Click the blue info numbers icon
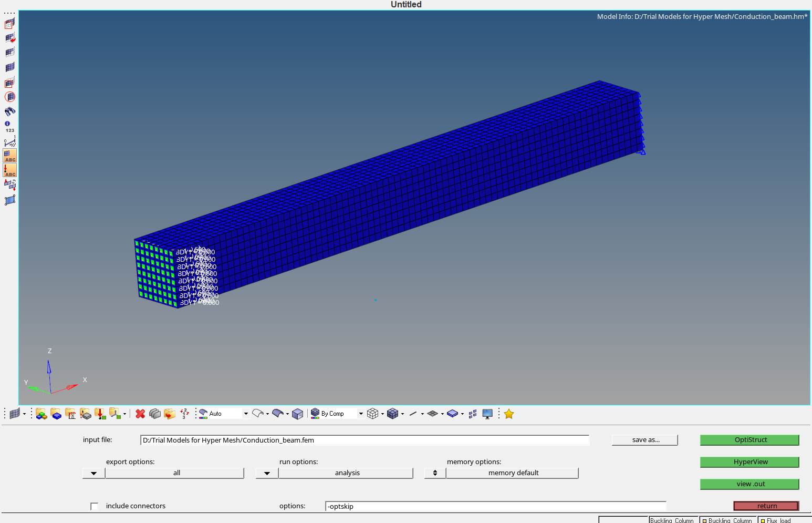 pos(9,126)
